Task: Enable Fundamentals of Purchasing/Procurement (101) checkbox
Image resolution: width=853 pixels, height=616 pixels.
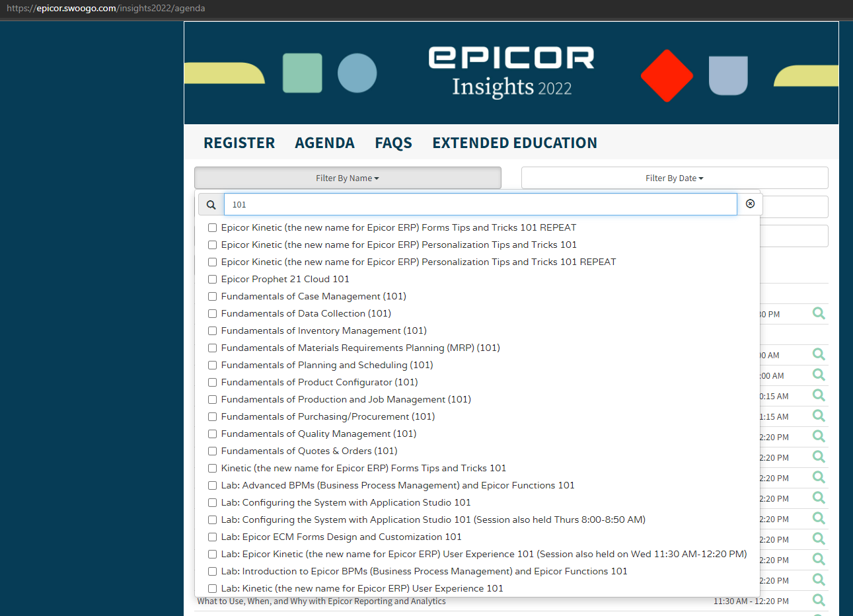Action: [212, 416]
